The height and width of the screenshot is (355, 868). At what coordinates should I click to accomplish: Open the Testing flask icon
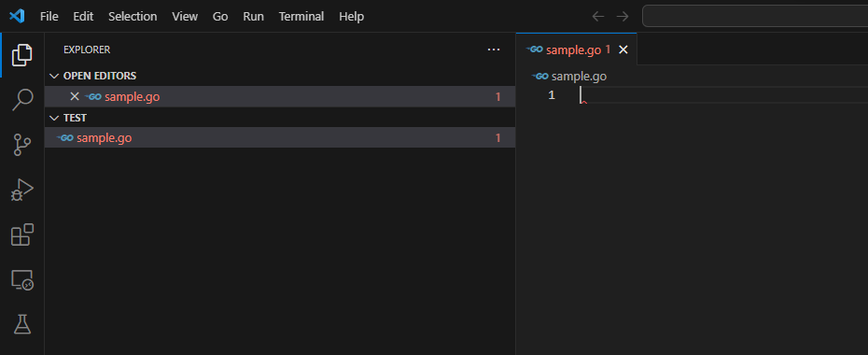(22, 324)
